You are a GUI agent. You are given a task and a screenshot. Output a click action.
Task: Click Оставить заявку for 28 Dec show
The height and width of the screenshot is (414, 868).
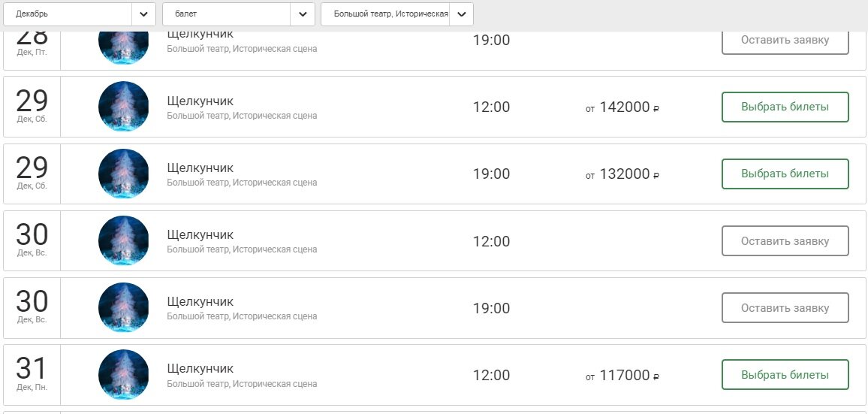click(785, 41)
